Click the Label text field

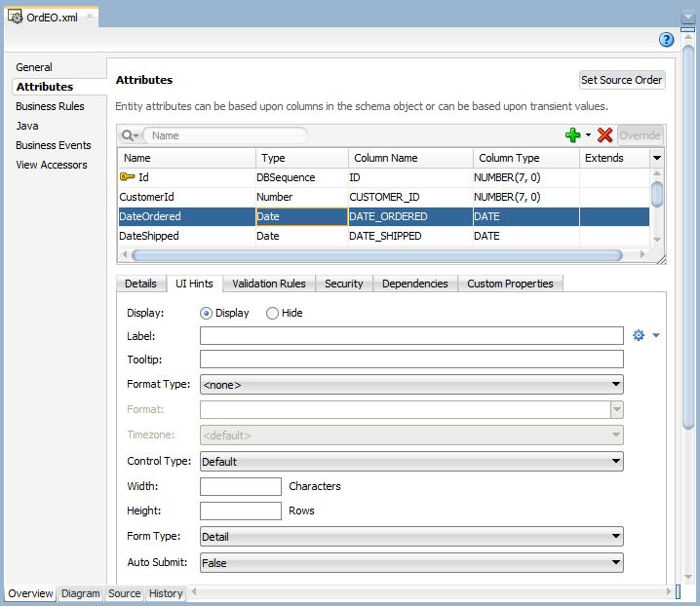(x=411, y=335)
